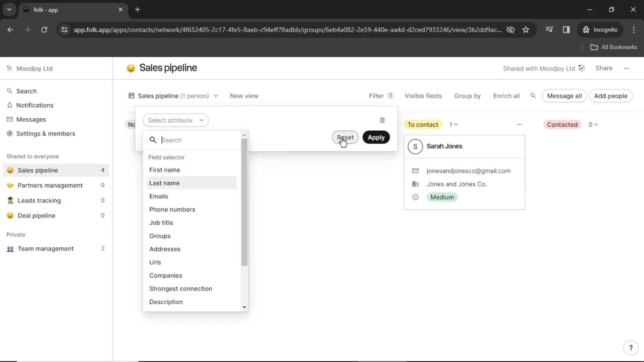This screenshot has height=362, width=644.
Task: Click the email icon on Sarah Jones card
Action: (415, 171)
